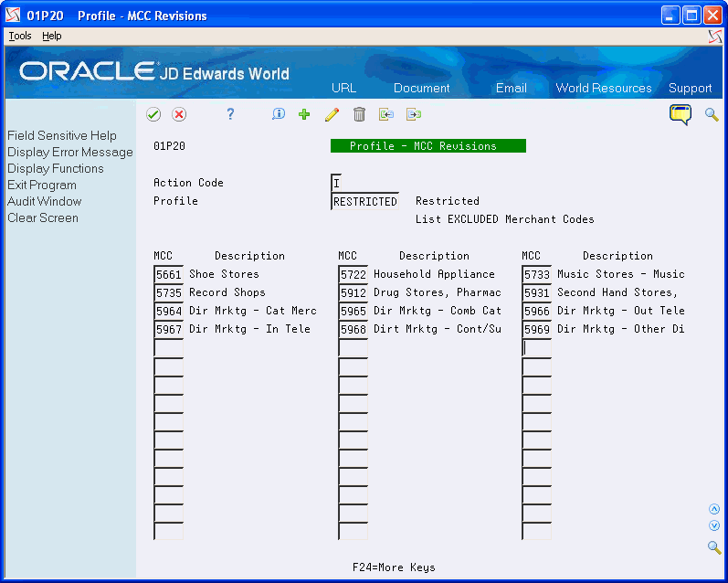Open the Email banner link

(x=512, y=88)
